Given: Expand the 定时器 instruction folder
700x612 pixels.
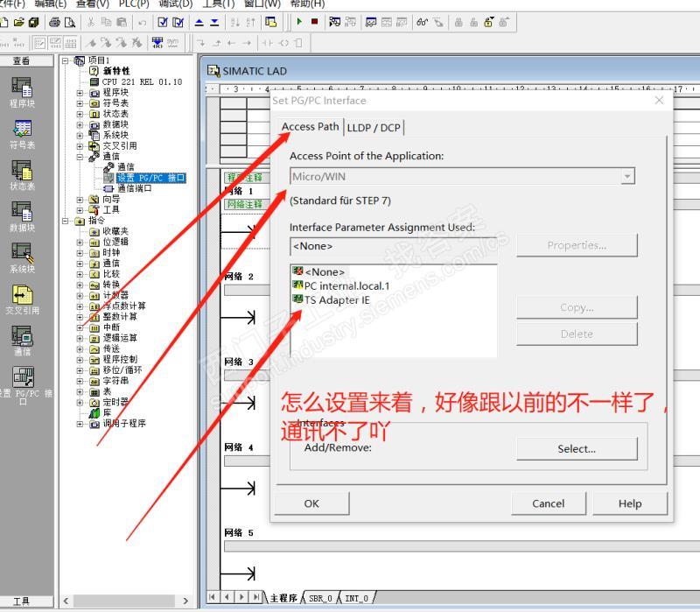Looking at the screenshot, I should 80,403.
